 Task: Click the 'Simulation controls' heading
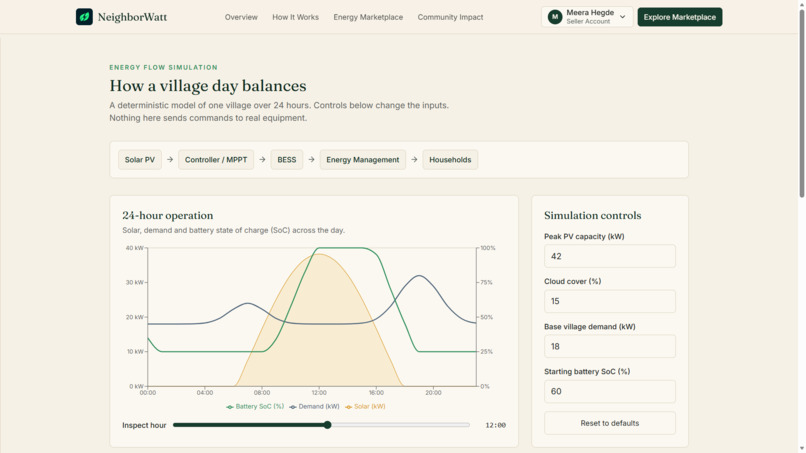click(x=593, y=215)
